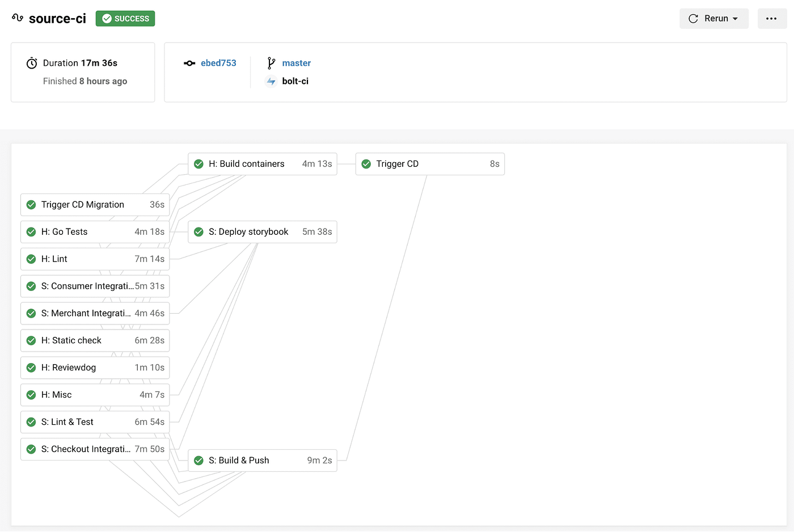
Task: Open the H: Reviewdog job
Action: click(95, 368)
